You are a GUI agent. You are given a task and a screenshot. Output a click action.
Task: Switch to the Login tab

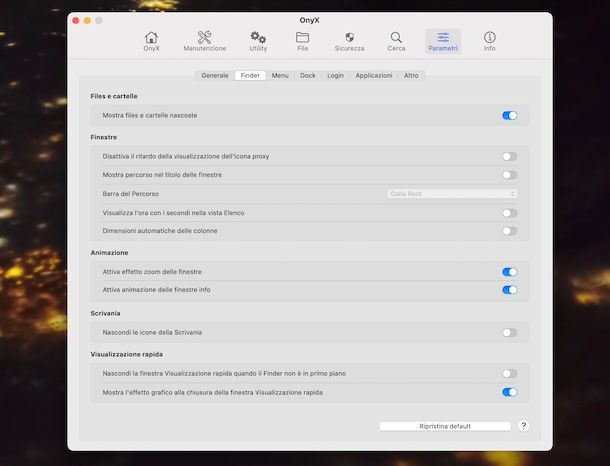pos(335,75)
